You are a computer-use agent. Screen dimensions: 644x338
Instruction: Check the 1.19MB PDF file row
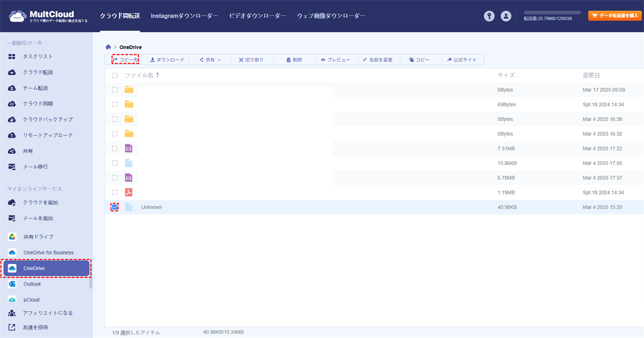point(114,192)
